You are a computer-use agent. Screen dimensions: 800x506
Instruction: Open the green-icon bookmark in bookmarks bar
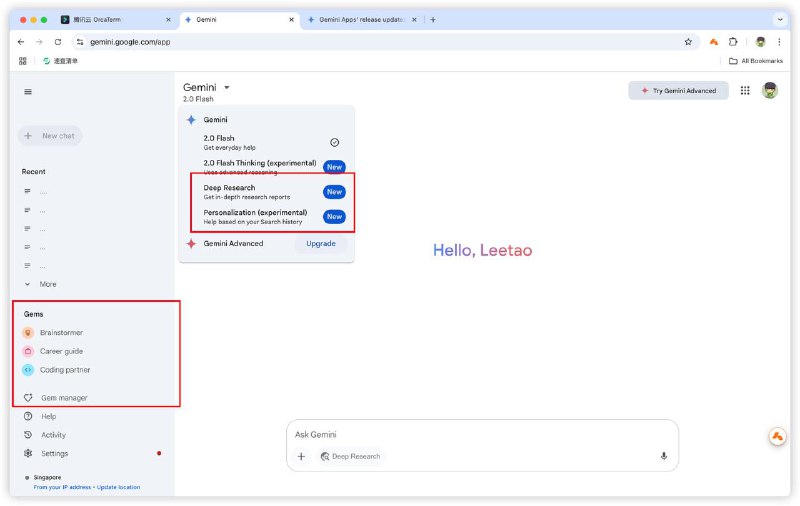coord(61,61)
